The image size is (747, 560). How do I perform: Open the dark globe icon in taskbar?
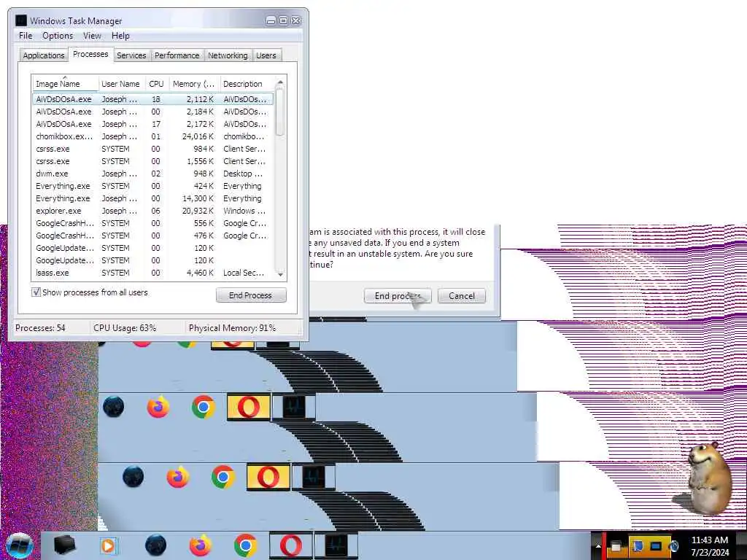pos(155,545)
